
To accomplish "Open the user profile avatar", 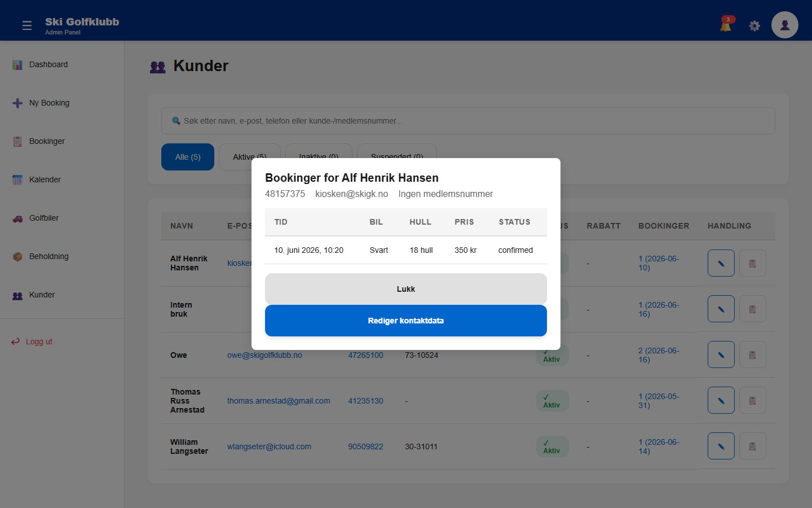I will [784, 25].
